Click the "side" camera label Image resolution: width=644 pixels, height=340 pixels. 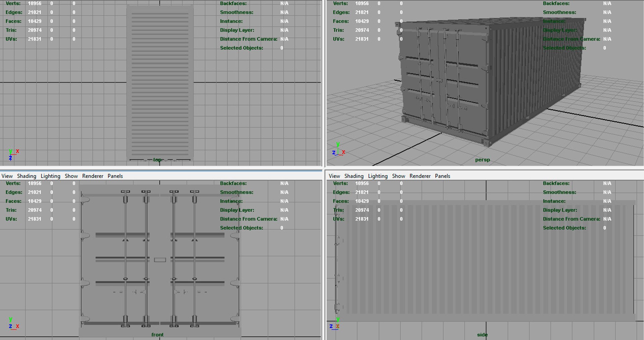coord(482,335)
